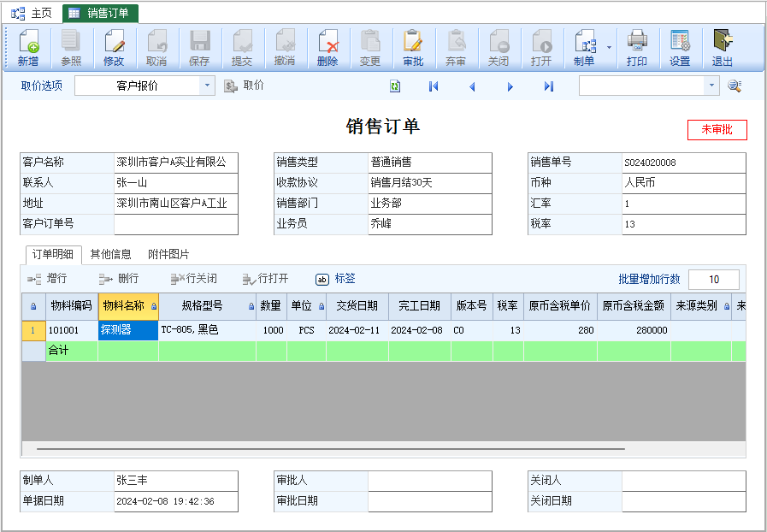This screenshot has height=532, width=767.
Task: Click the 参照 reference toolbar icon
Action: [x=71, y=48]
